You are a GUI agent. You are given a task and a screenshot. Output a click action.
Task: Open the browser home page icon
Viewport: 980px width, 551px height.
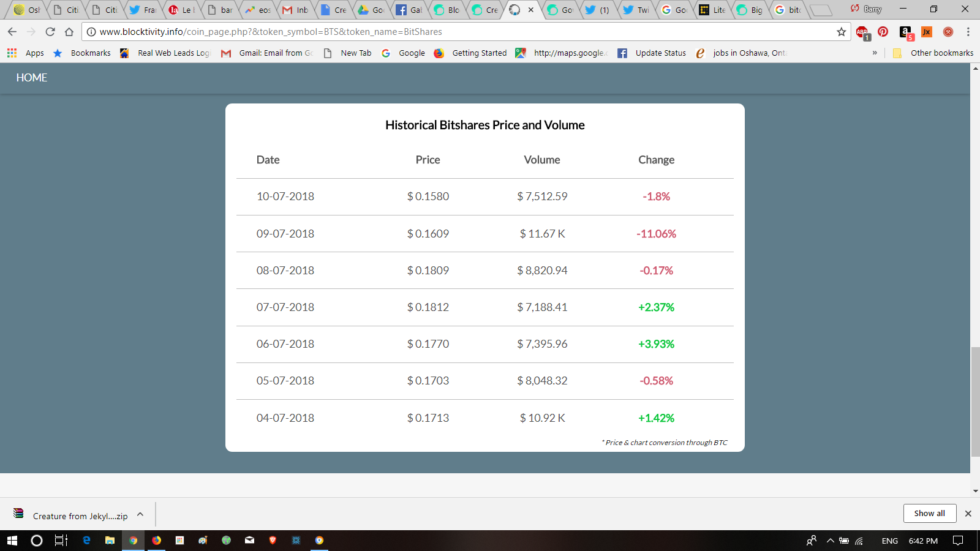69,32
